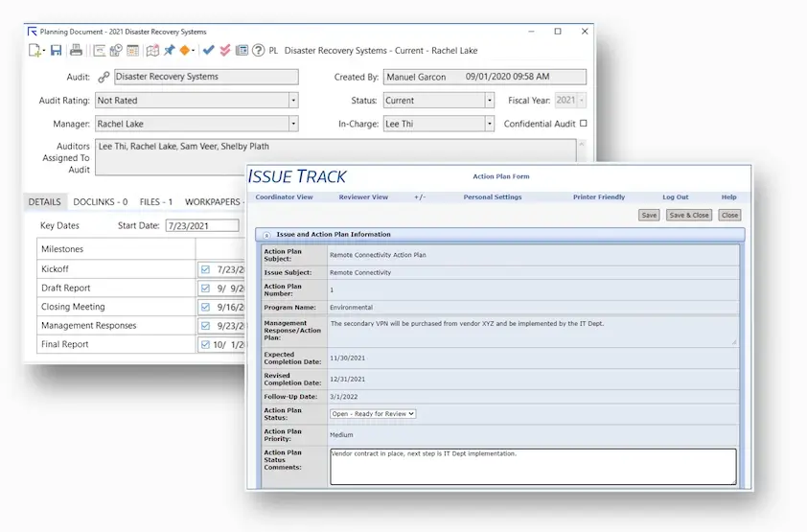Click the Auditors Assigned To Audit text box

click(335, 157)
